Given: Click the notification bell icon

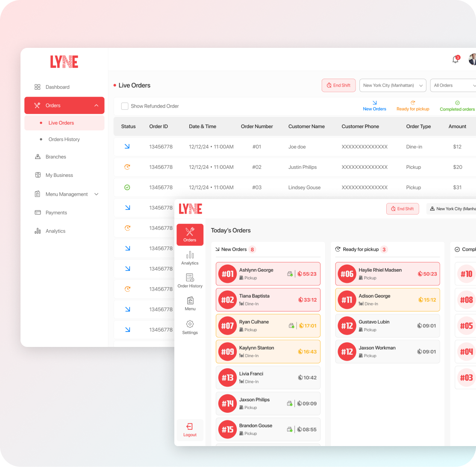Looking at the screenshot, I should tap(455, 60).
